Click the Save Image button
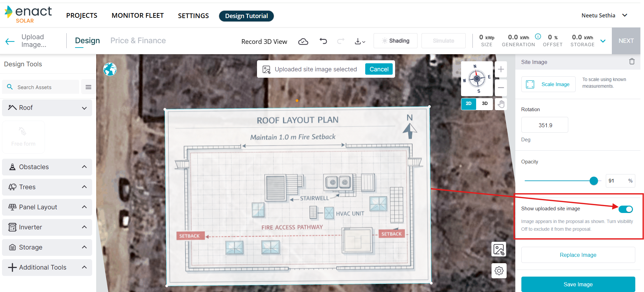Viewport: 644px width, 292px height. [x=578, y=284]
